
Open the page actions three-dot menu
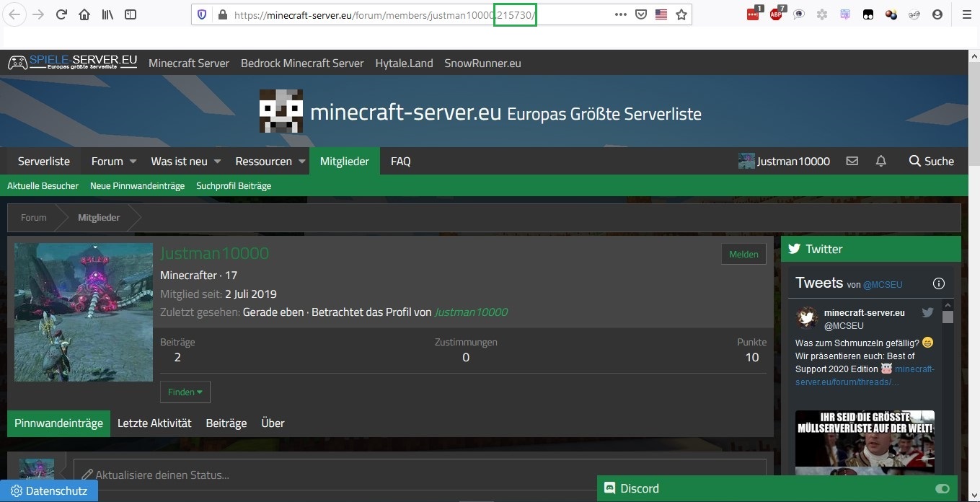621,14
